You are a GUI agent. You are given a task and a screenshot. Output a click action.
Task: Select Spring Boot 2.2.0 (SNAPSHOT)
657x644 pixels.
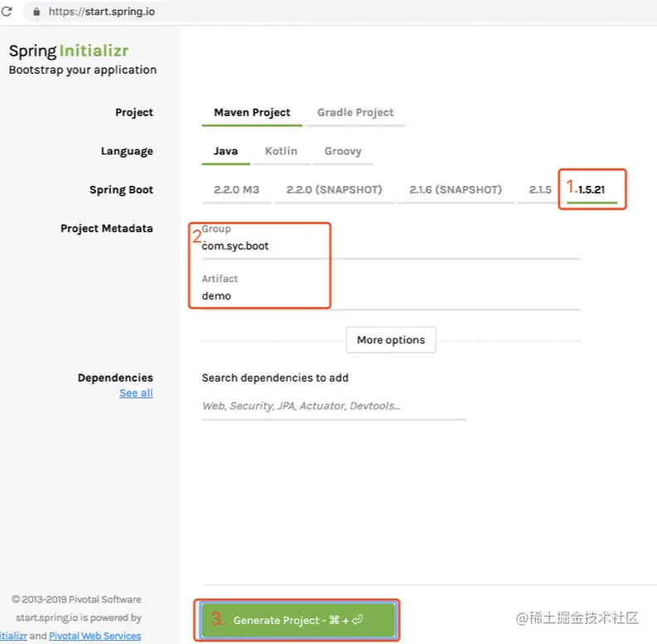(x=334, y=189)
